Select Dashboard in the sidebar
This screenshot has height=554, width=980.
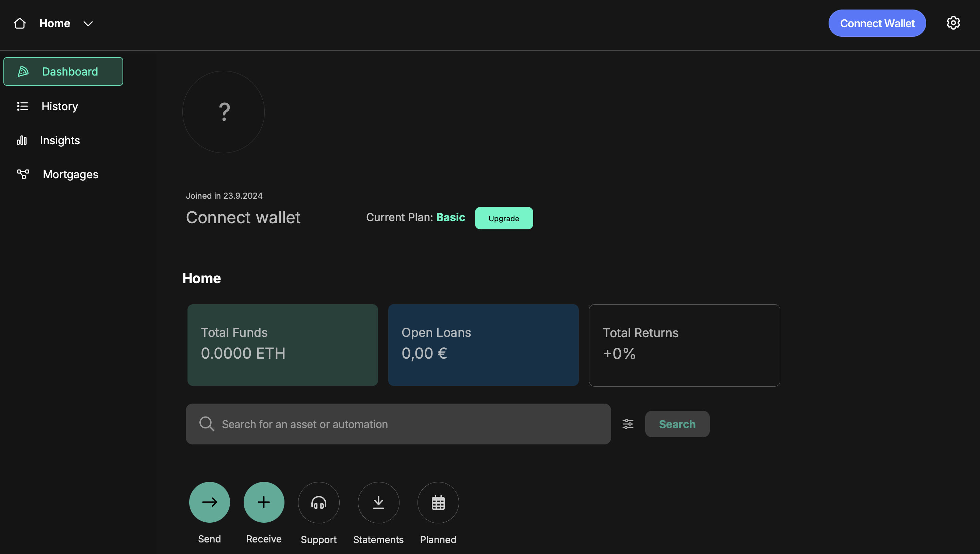63,71
